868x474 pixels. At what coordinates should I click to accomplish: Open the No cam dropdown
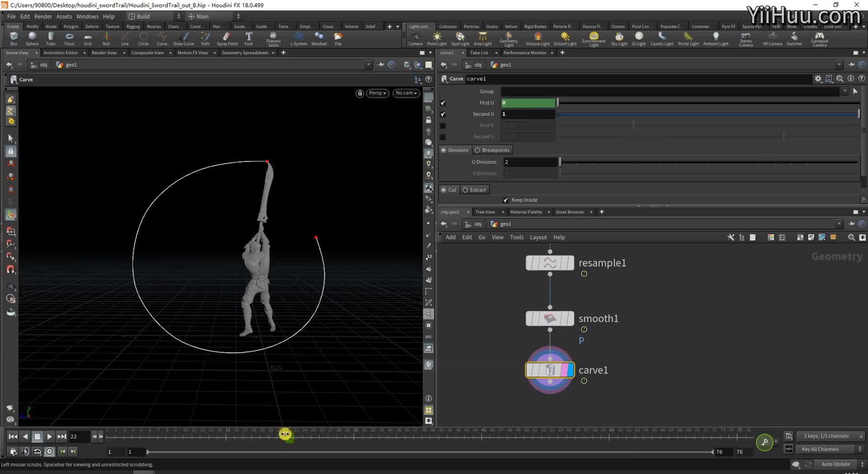[406, 93]
